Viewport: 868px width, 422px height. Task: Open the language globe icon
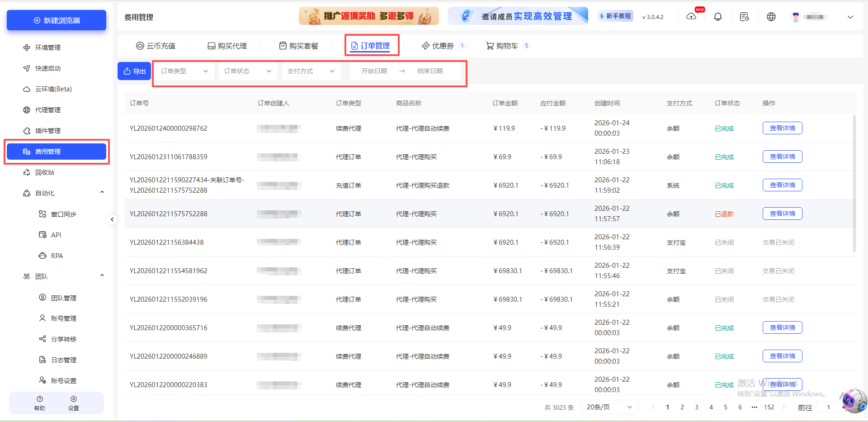tap(771, 16)
